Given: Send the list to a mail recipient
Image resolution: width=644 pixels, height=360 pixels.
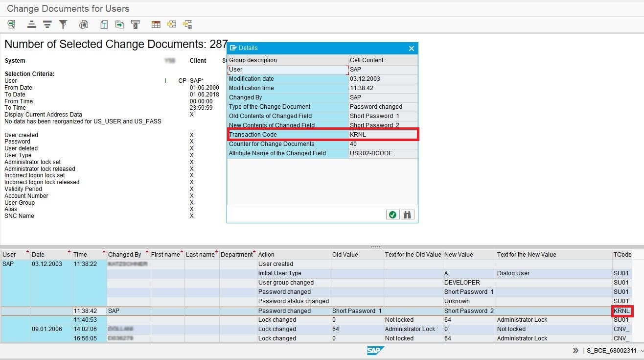Looking at the screenshot, I should click(x=136, y=24).
